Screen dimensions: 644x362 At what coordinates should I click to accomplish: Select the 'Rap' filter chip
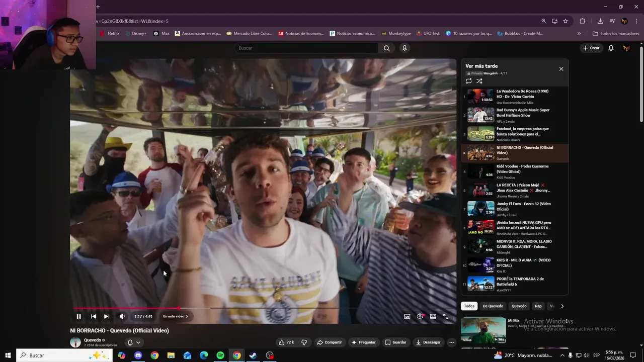click(538, 306)
